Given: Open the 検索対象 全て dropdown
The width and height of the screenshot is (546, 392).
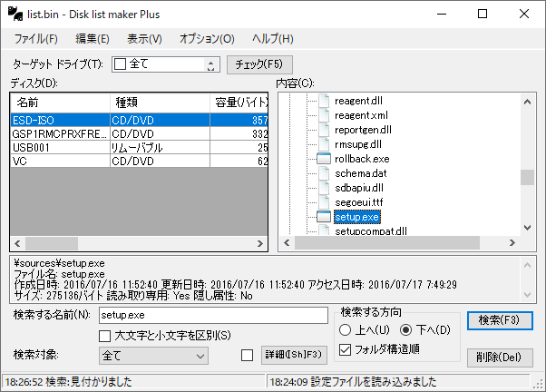Looking at the screenshot, I should [x=153, y=356].
